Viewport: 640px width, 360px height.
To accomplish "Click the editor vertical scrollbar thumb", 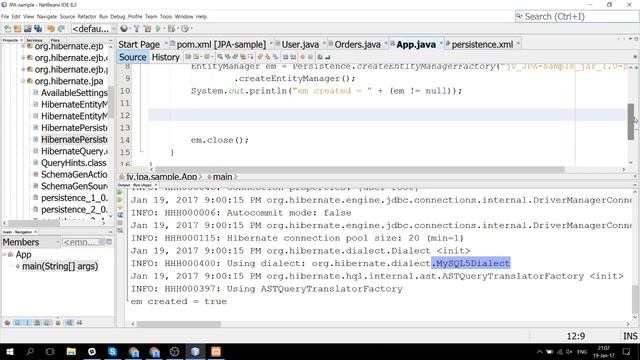I will click(x=631, y=122).
